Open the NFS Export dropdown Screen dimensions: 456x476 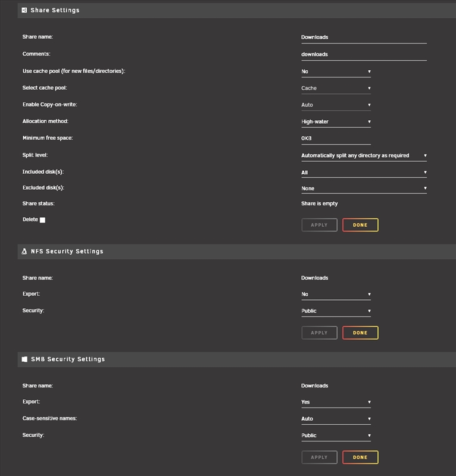point(336,294)
